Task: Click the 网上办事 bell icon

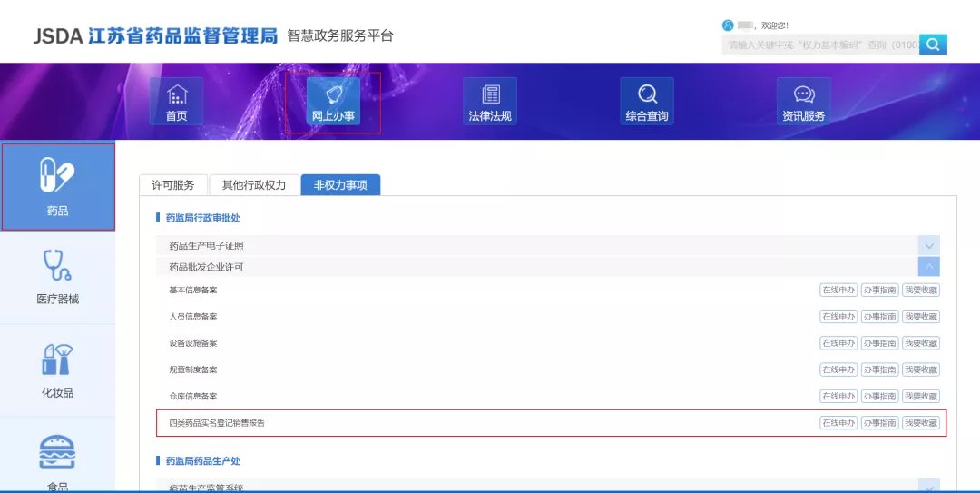Action: (x=333, y=102)
